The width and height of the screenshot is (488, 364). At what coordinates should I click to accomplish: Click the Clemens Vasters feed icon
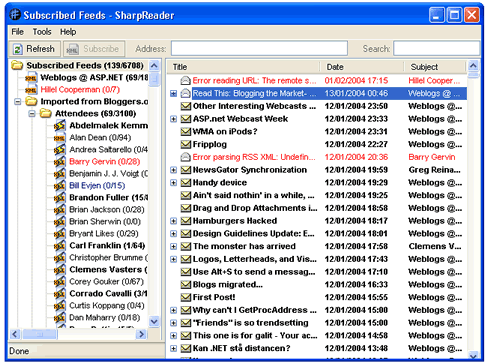pyautogui.click(x=60, y=270)
